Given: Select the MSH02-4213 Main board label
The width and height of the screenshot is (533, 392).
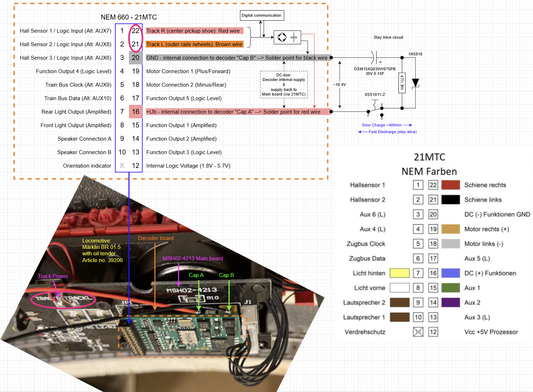Looking at the screenshot, I should coord(193,258).
